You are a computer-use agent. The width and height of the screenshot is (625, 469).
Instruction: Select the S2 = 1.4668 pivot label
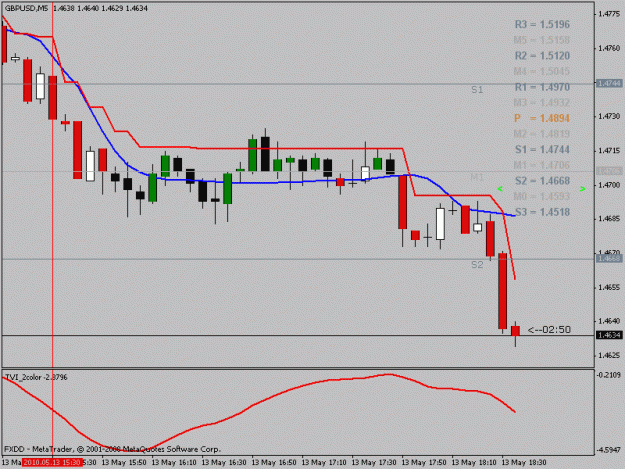click(542, 181)
